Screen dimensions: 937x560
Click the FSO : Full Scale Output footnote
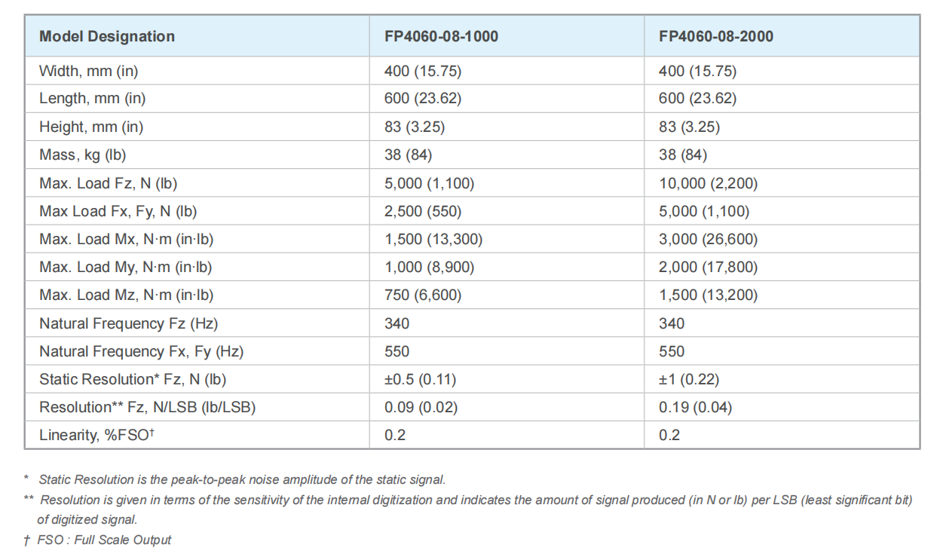[x=105, y=540]
